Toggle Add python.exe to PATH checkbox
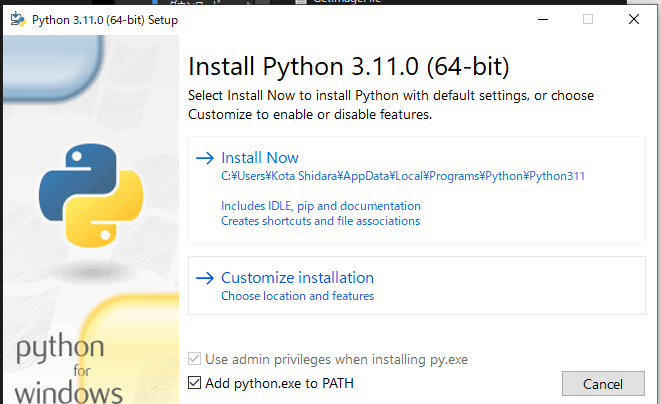 click(194, 383)
